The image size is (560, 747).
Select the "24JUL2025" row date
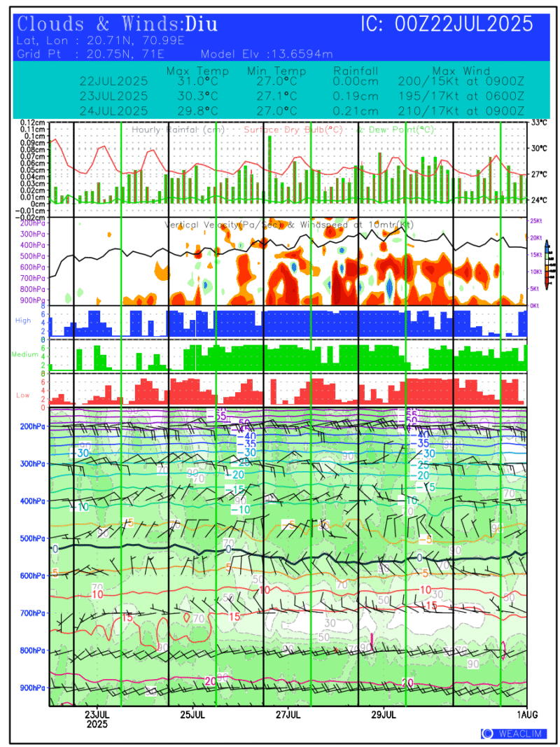click(x=114, y=111)
